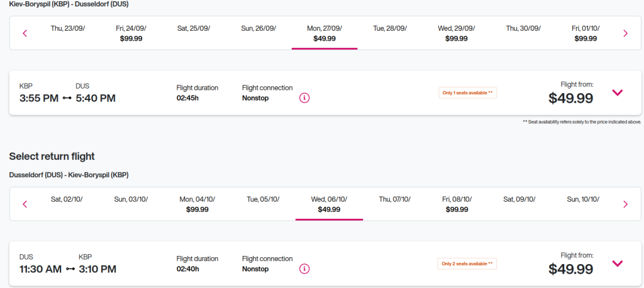644x288 pixels.
Task: Expand the 3:55 PM outbound flight details
Action: (617, 92)
